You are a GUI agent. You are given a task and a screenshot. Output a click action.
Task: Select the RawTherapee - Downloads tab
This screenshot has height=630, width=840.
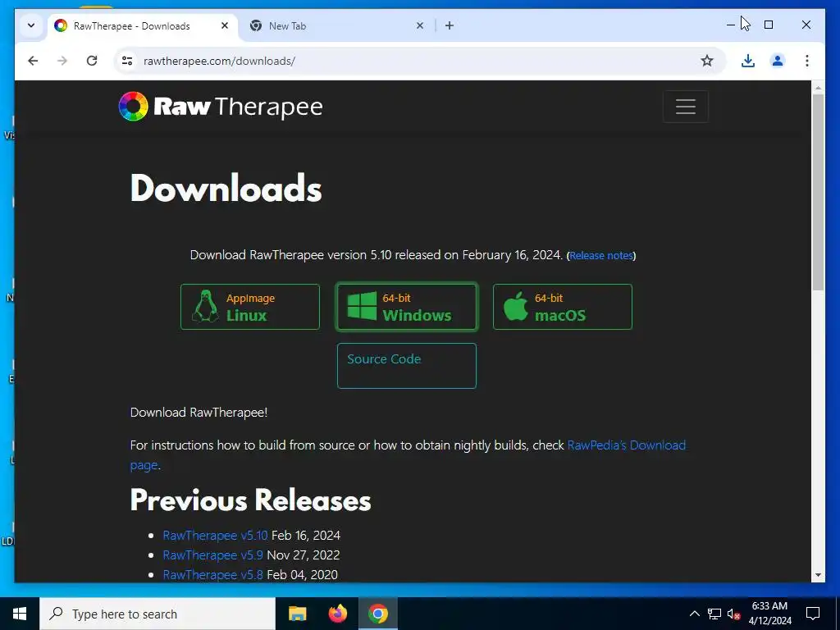point(142,25)
